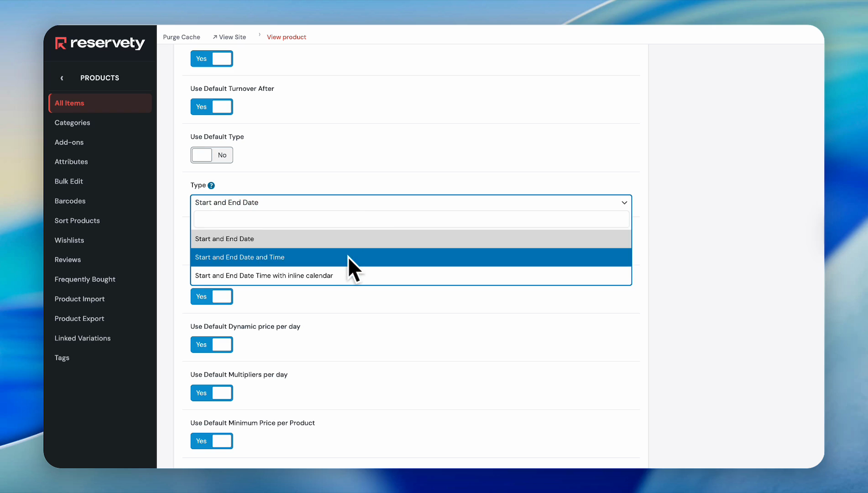Go to Add-ons
The height and width of the screenshot is (493, 868).
[x=69, y=142]
